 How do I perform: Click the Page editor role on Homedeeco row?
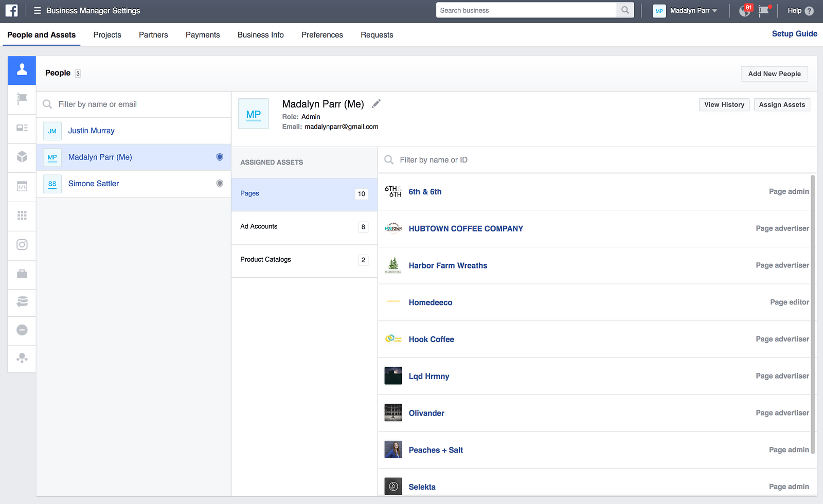click(x=789, y=302)
